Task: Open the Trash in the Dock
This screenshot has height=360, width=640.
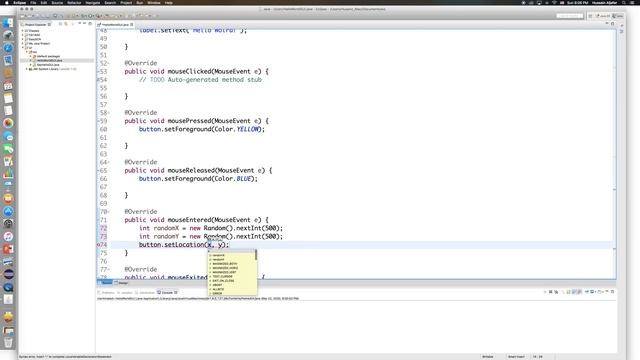Action: (8, 342)
